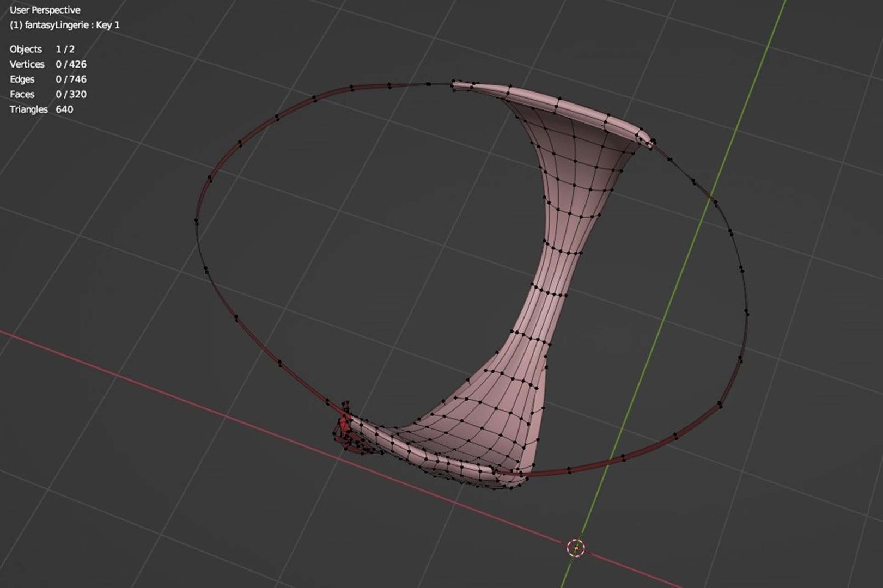Select the "Edges 0 / 746" statistics line

pyautogui.click(x=48, y=79)
